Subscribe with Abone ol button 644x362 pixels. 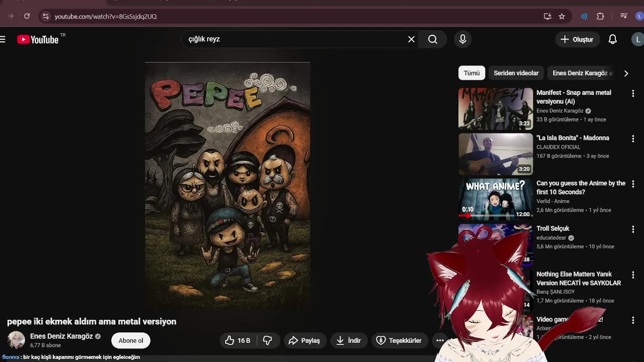click(x=131, y=340)
